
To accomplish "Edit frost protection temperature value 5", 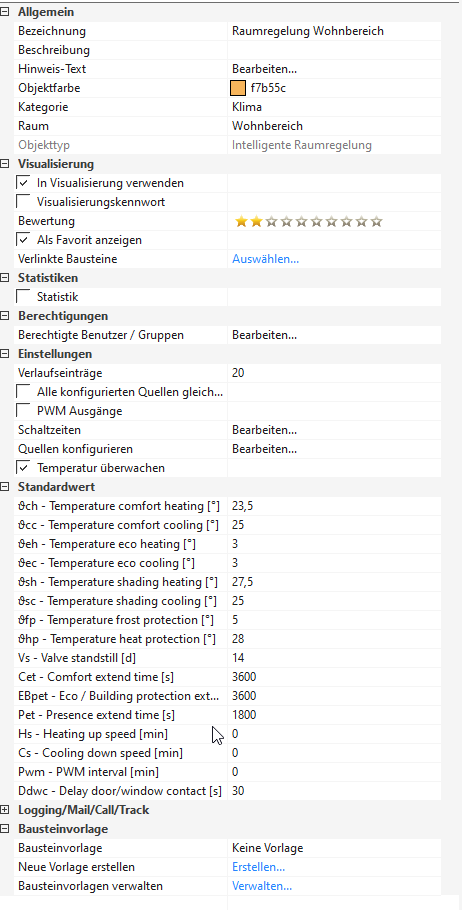I will point(334,620).
